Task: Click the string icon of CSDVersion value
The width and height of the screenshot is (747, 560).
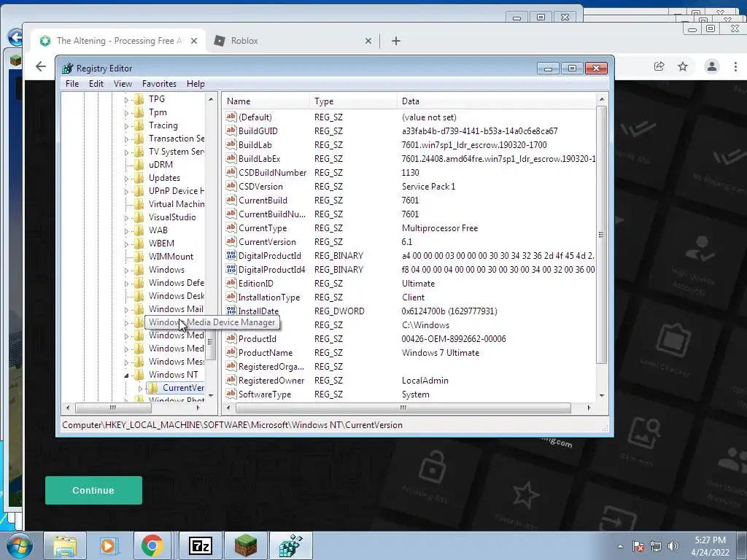Action: tap(231, 186)
